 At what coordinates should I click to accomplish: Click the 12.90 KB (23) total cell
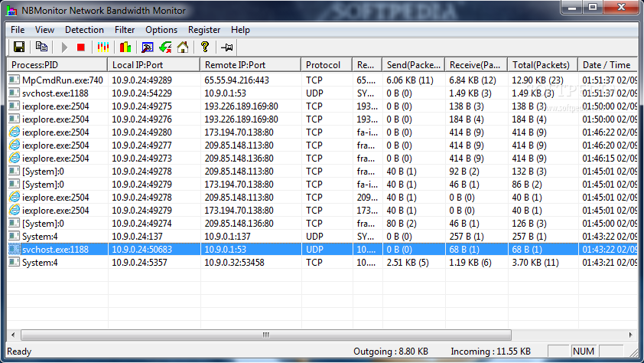(538, 80)
